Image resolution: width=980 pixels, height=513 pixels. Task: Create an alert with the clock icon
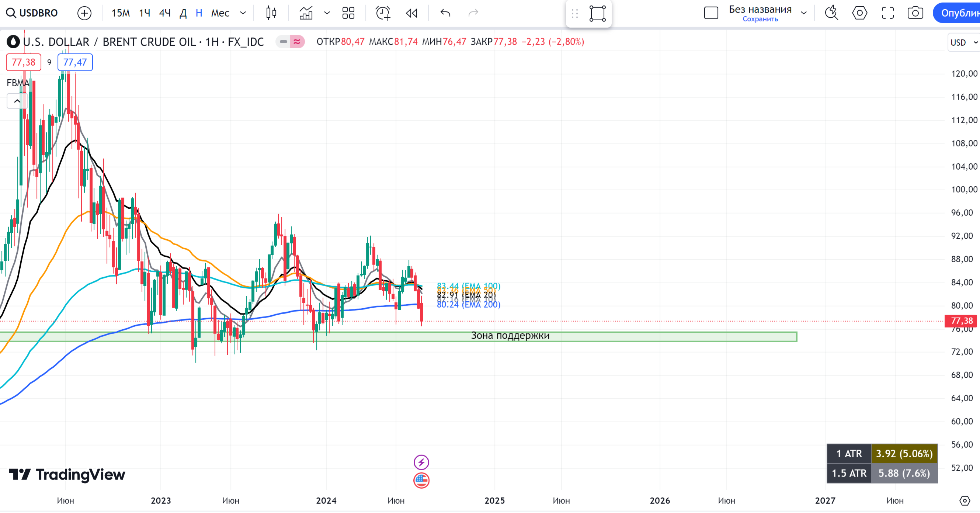click(383, 13)
